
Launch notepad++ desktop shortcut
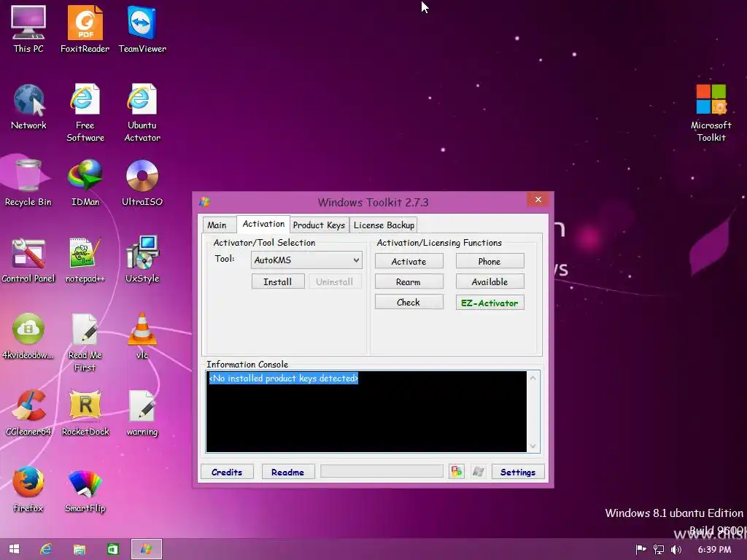coord(85,260)
